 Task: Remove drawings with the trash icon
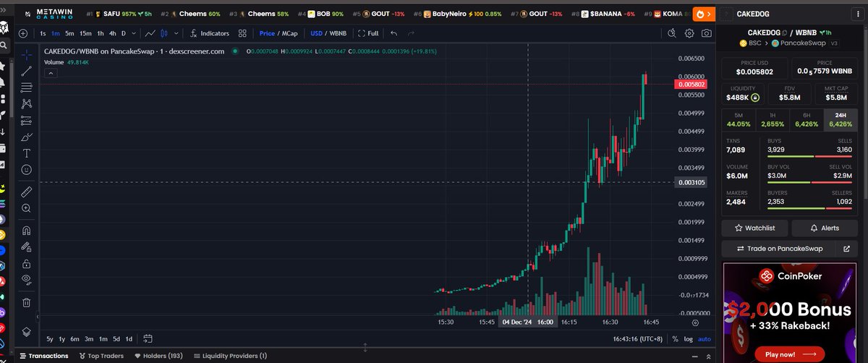point(27,302)
